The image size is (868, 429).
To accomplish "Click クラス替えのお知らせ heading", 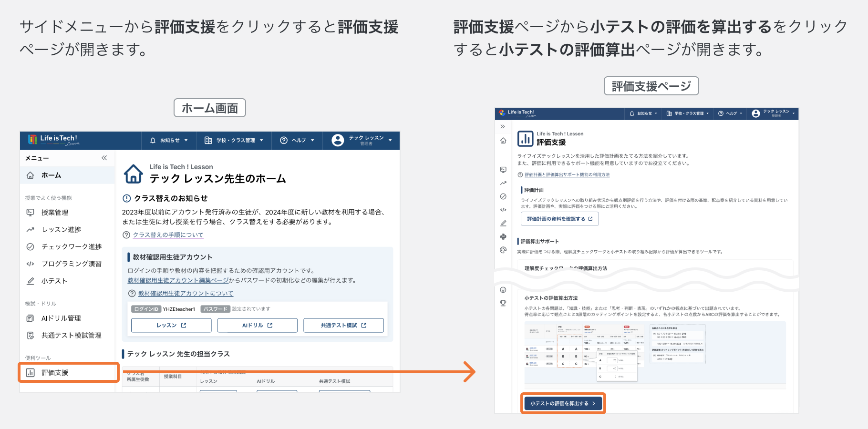I will pyautogui.click(x=171, y=198).
